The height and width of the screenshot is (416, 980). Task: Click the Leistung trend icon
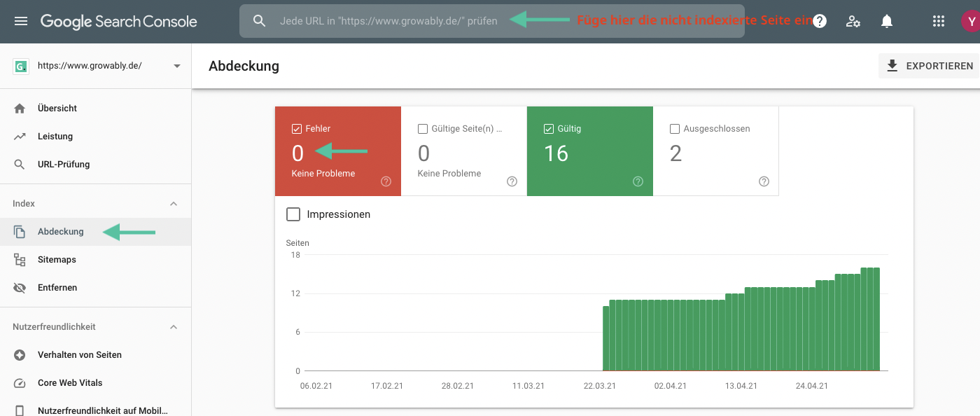20,137
